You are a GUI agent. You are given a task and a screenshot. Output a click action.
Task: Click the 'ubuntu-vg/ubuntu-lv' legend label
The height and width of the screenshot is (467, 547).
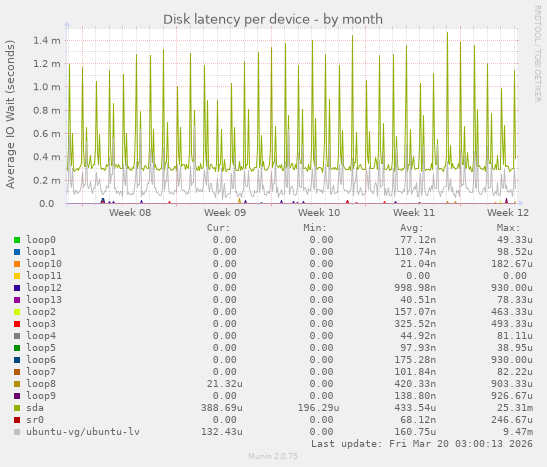[83, 432]
